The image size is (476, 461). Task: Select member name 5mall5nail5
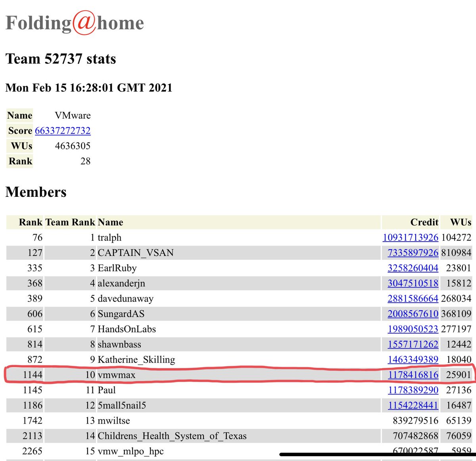pyautogui.click(x=122, y=405)
